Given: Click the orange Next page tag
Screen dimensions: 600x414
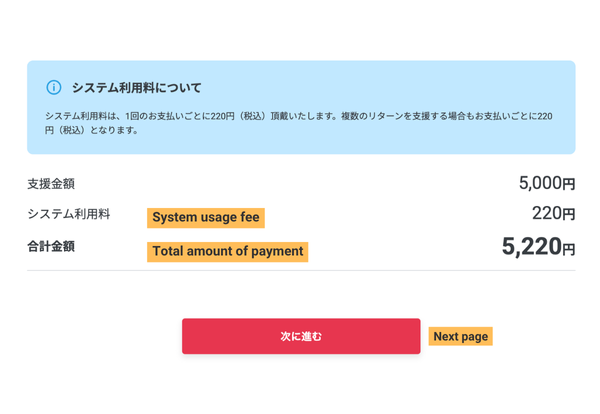Looking at the screenshot, I should click(x=460, y=336).
